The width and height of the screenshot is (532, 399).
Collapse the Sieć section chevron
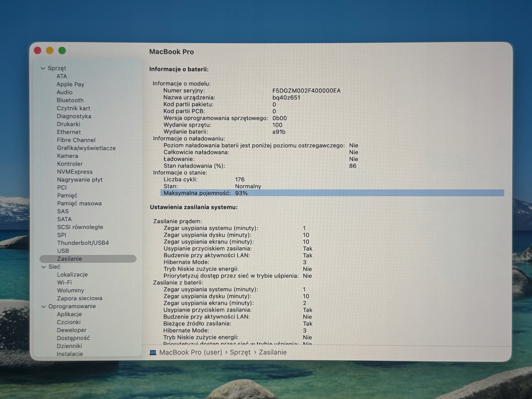coord(44,267)
